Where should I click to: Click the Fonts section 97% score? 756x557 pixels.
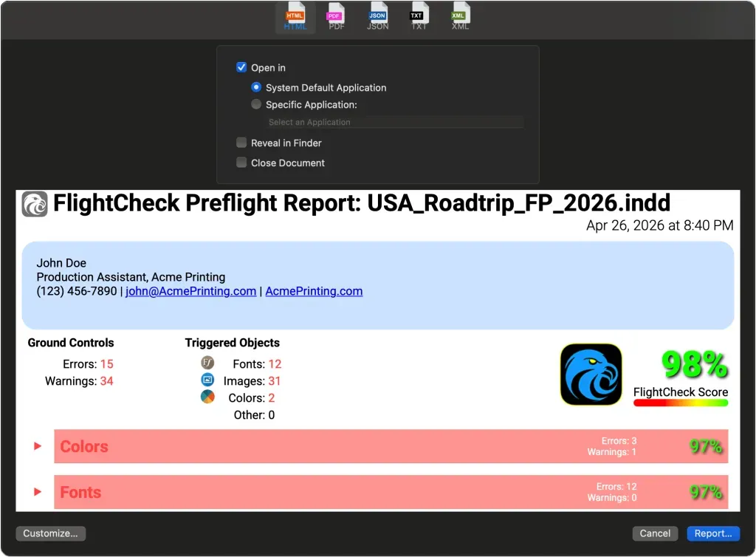[706, 493]
